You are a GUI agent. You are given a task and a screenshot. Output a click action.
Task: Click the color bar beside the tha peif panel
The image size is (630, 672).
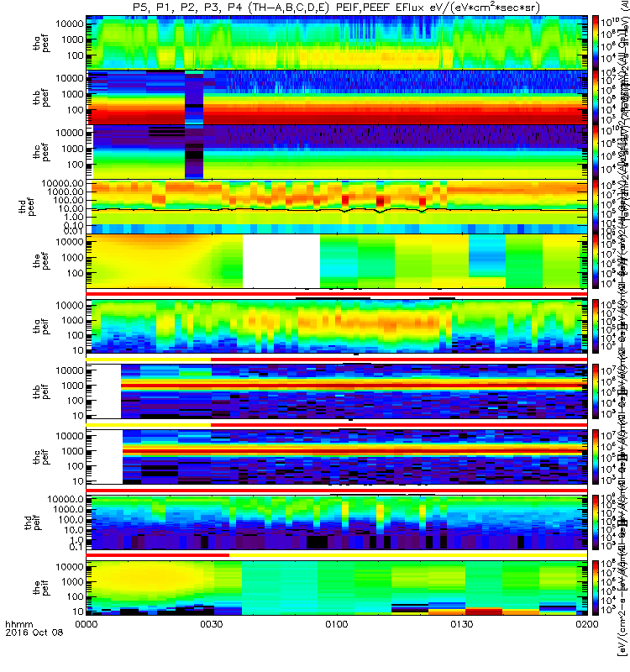596,326
